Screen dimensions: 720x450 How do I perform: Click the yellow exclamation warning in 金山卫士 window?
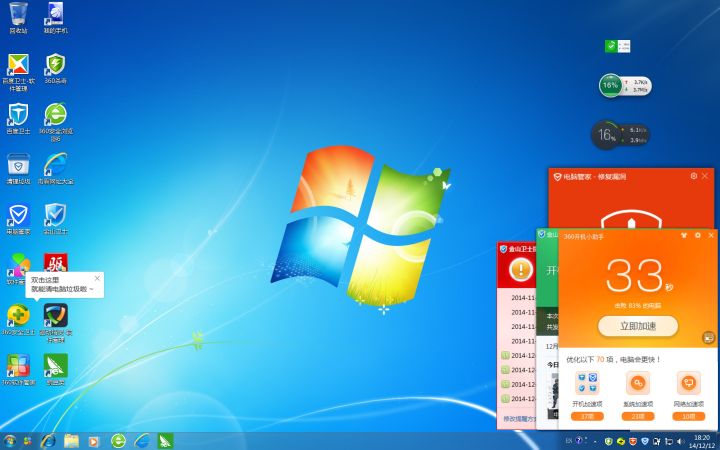coord(519,269)
